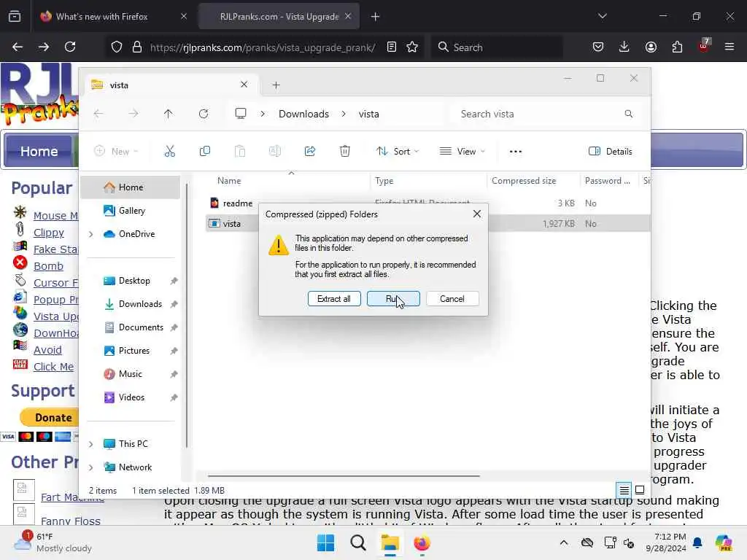This screenshot has width=747, height=560.
Task: Switch to What's new with Firefox tab
Action: pos(113,16)
